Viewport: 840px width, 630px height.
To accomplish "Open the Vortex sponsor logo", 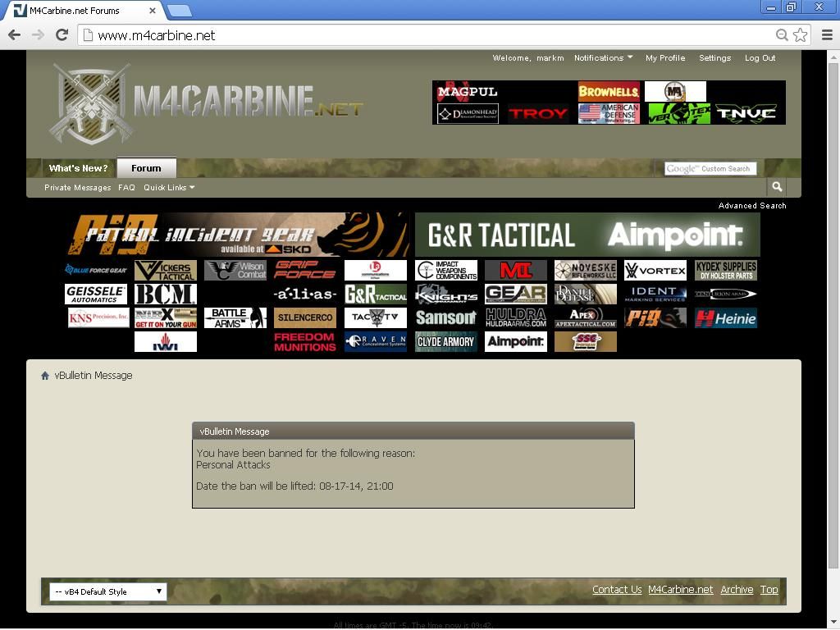I will [x=655, y=270].
